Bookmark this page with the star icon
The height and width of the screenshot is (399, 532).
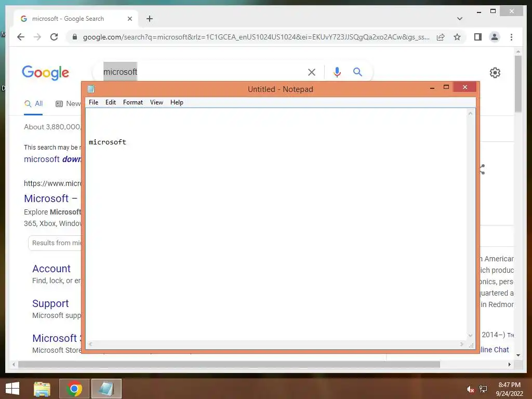click(457, 37)
